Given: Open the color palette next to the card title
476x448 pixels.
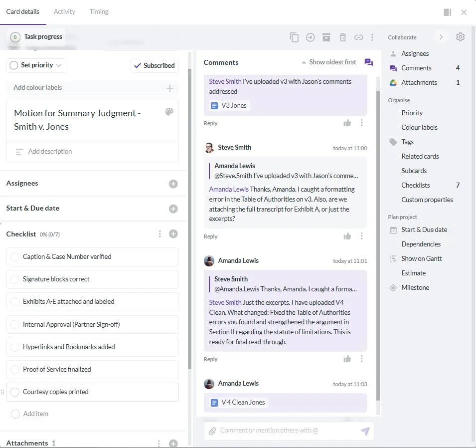Looking at the screenshot, I should point(170,112).
